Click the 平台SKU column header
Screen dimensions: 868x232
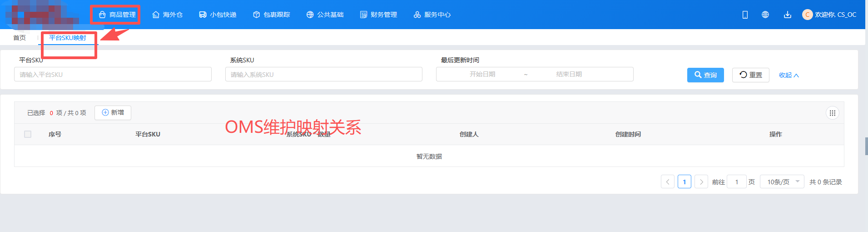coord(148,134)
